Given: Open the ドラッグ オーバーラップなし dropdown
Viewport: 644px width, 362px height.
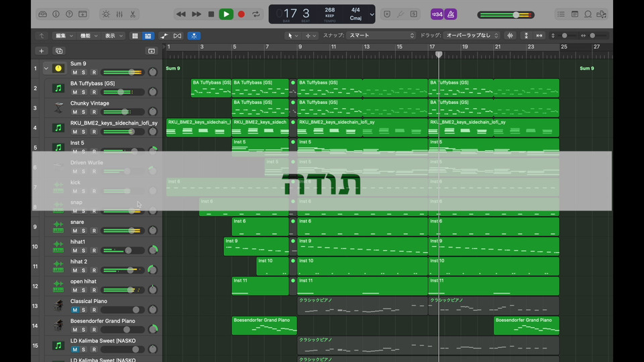Looking at the screenshot, I should pyautogui.click(x=472, y=36).
